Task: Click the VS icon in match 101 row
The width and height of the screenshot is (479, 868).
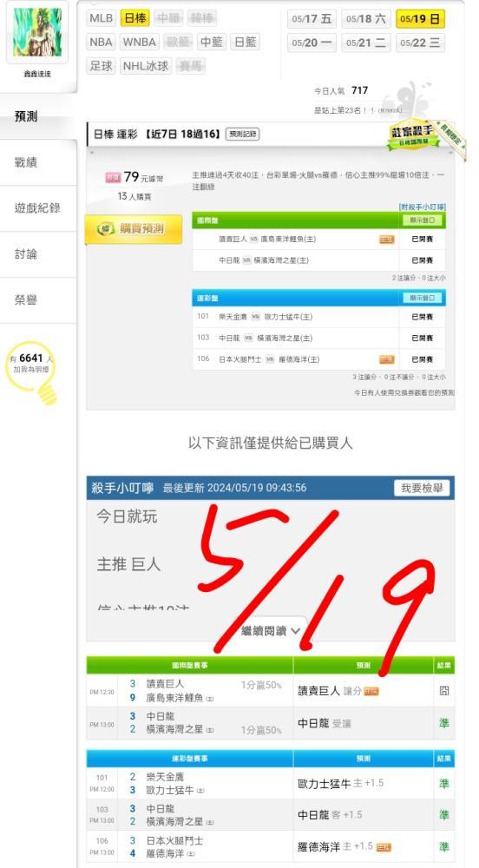Action: point(255,317)
